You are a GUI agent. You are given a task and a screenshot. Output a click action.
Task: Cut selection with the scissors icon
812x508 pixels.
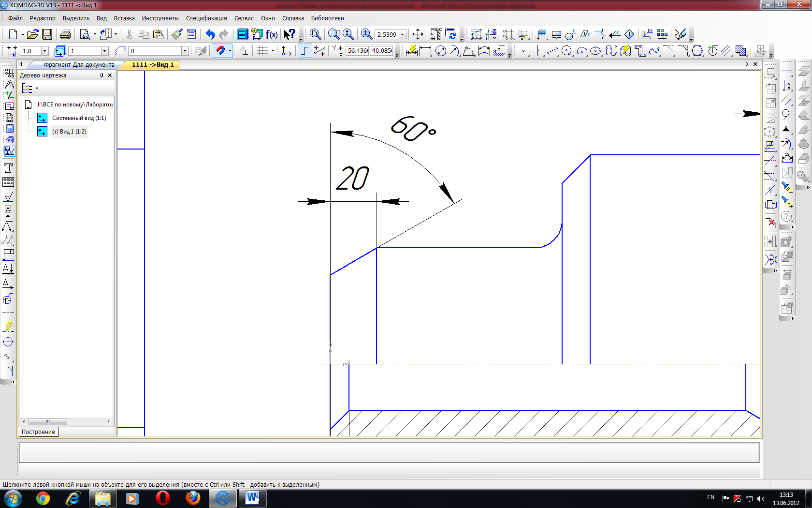[129, 34]
